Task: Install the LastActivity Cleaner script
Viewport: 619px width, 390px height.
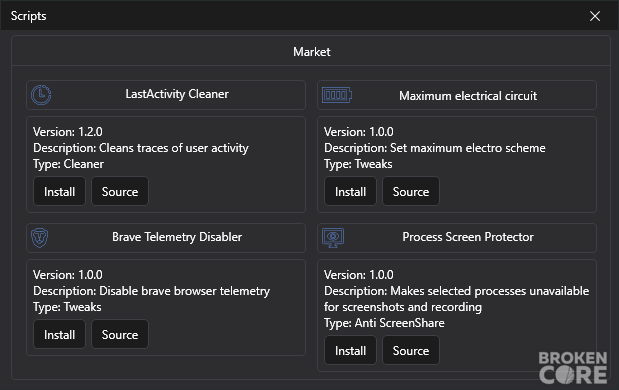Action: tap(59, 191)
